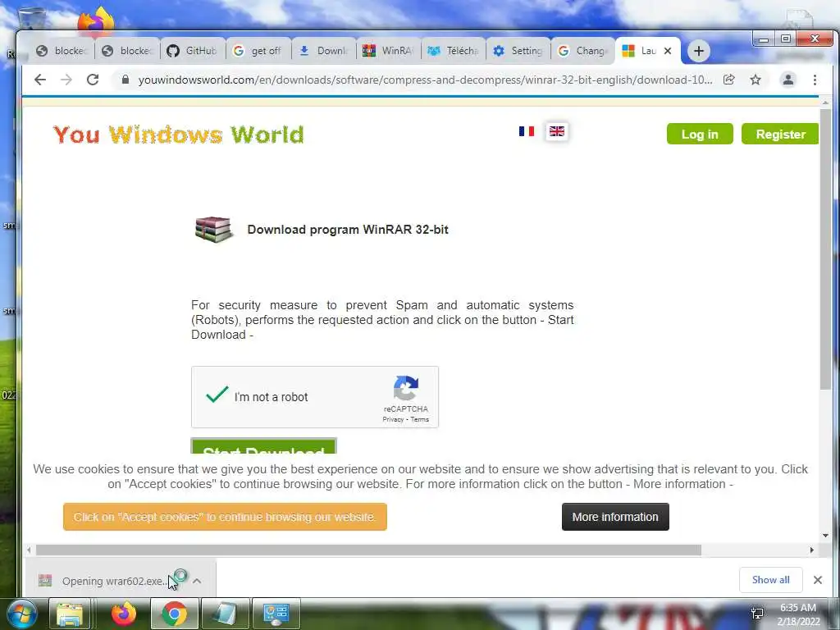
Task: Accept cookies with the orange button
Action: click(x=225, y=517)
